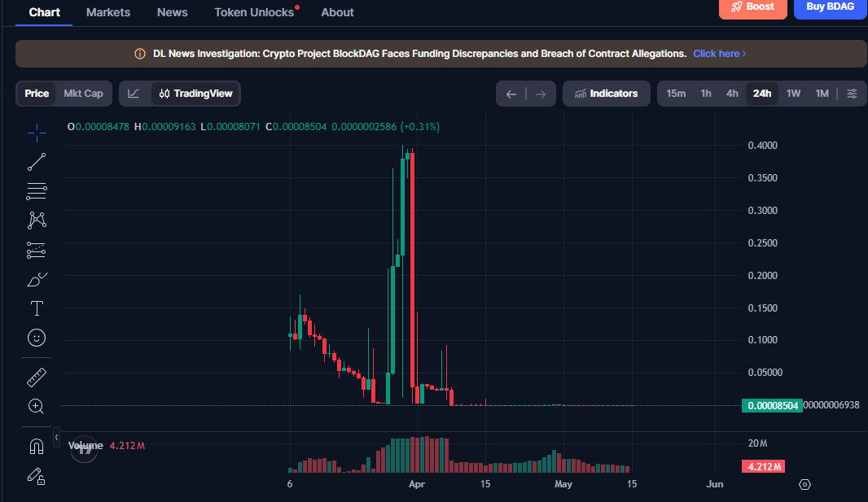The image size is (868, 502).
Task: Toggle the magnet snap mode
Action: pyautogui.click(x=37, y=446)
